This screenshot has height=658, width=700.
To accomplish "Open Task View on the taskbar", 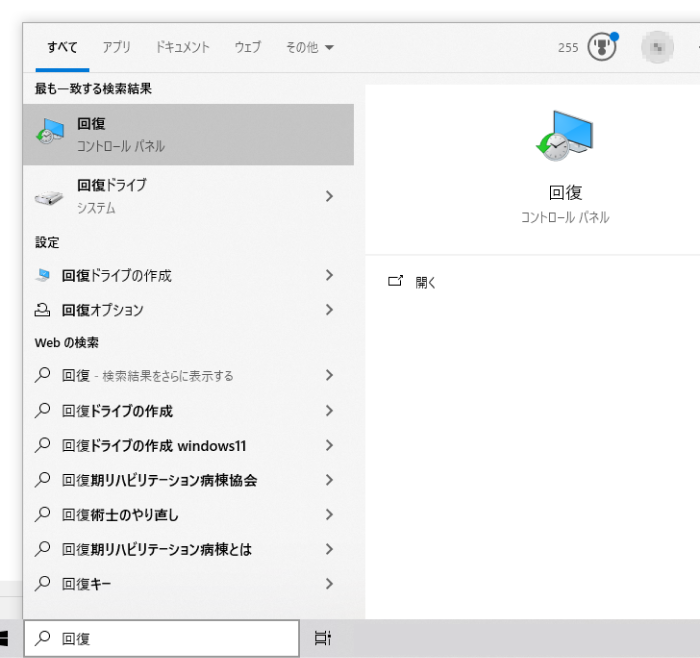I will [x=323, y=638].
